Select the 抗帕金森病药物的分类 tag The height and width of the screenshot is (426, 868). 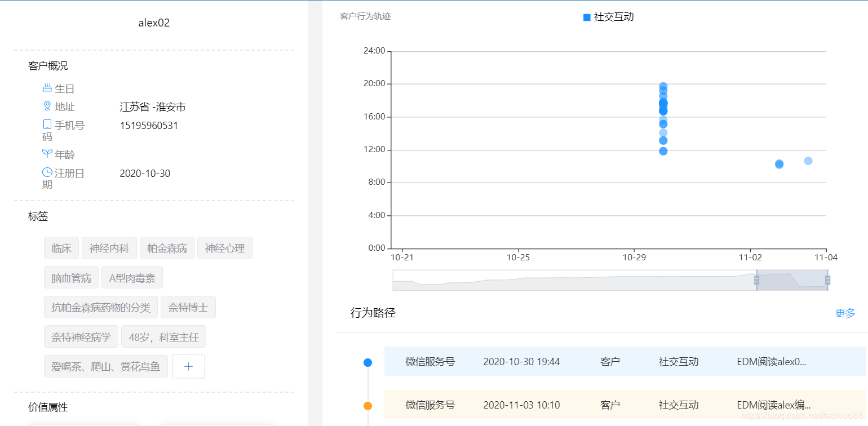[101, 307]
